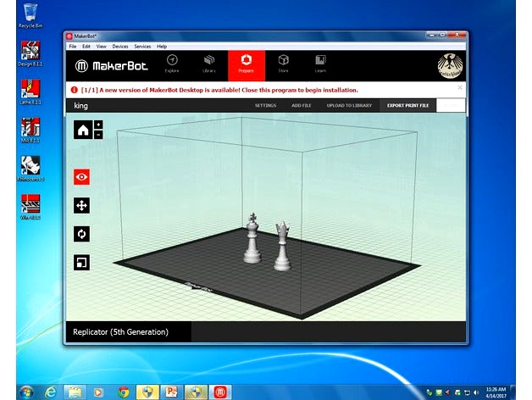This screenshot has height=400, width=532.
Task: Go to the Learn tab
Action: pos(320,64)
